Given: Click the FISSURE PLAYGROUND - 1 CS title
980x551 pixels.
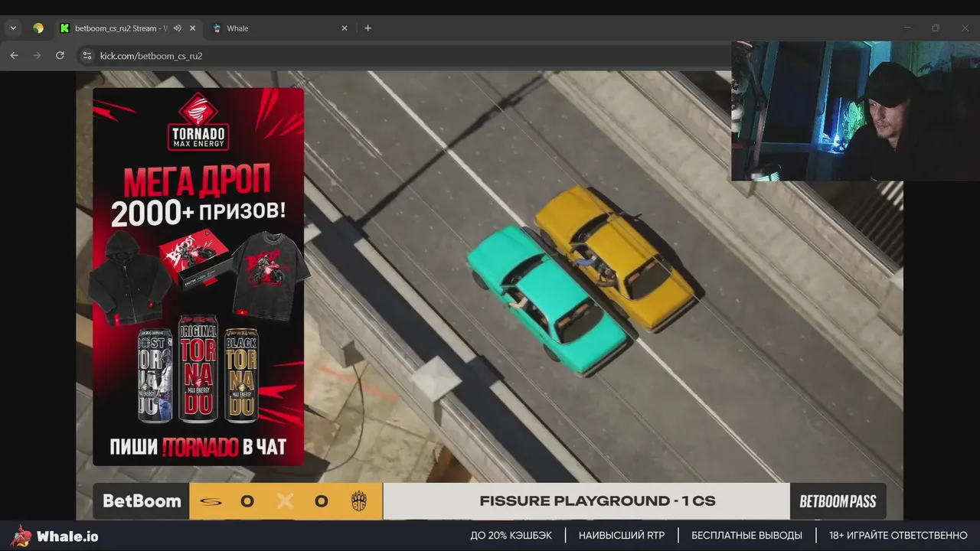Looking at the screenshot, I should [x=597, y=501].
